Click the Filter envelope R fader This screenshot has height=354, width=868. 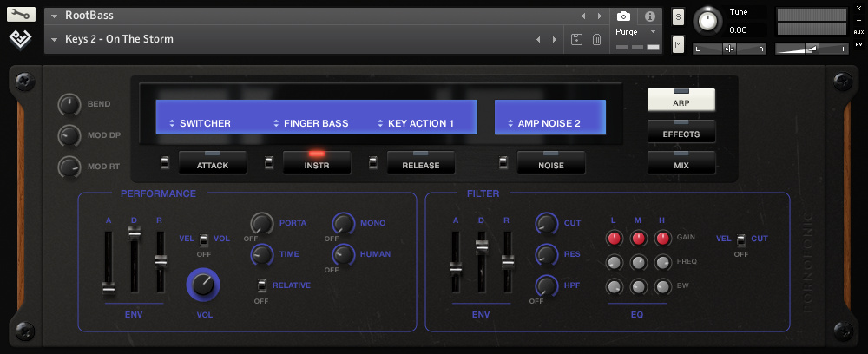click(508, 262)
